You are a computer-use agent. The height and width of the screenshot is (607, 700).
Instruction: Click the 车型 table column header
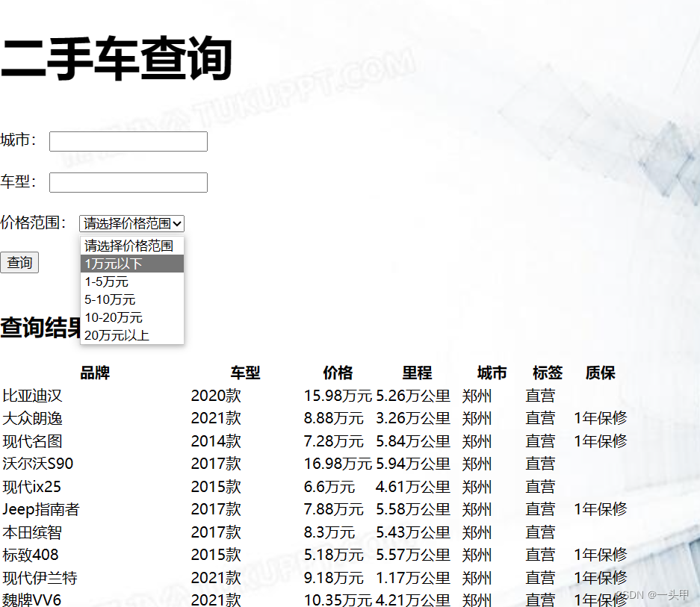coord(245,373)
